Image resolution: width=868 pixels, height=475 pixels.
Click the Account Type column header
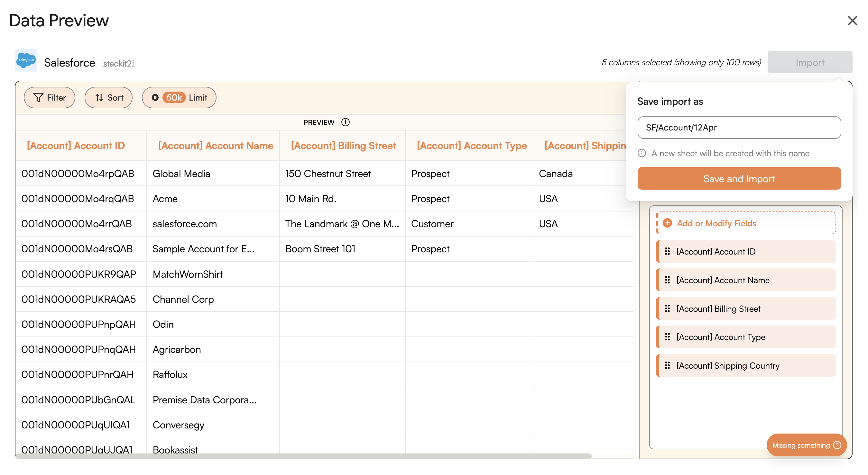tap(471, 146)
